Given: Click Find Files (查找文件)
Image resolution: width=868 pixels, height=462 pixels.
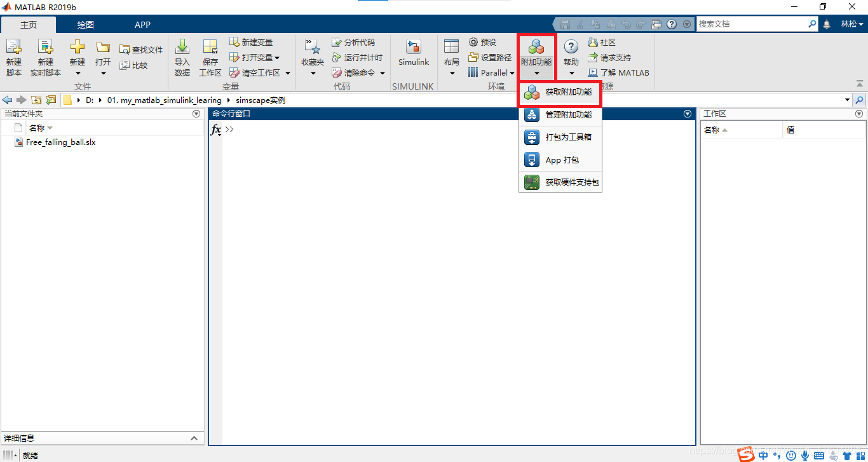Looking at the screenshot, I should point(141,50).
